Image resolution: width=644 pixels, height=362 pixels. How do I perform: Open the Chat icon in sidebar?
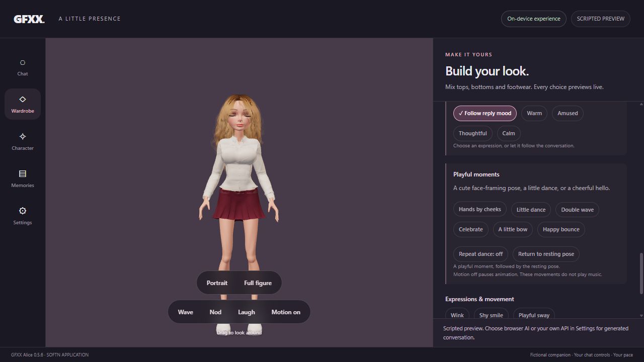coord(23,63)
